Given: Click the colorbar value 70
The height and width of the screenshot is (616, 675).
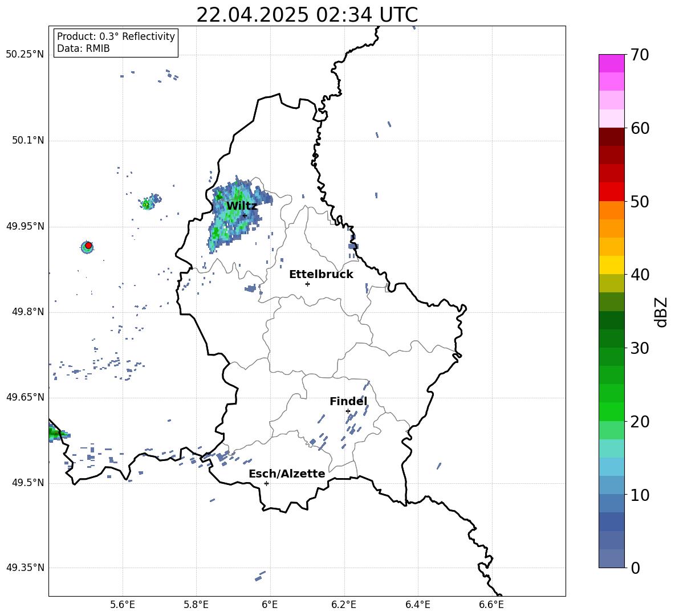Looking at the screenshot, I should point(640,55).
